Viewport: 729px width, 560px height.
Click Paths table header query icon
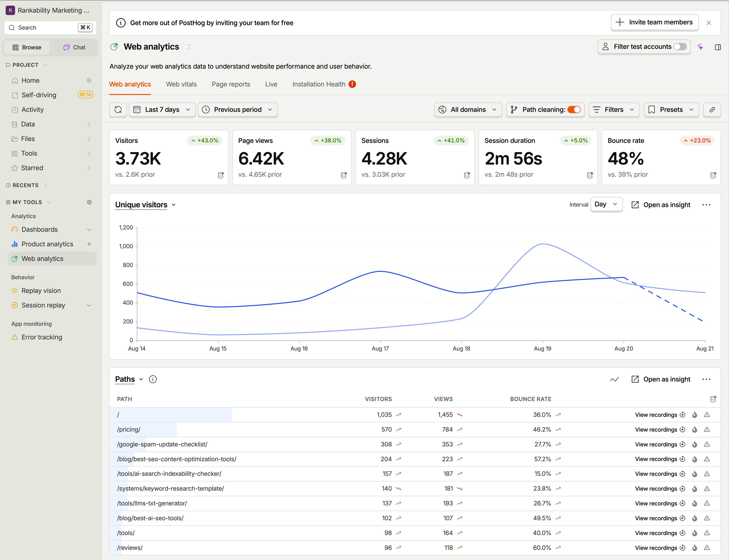coord(713,399)
